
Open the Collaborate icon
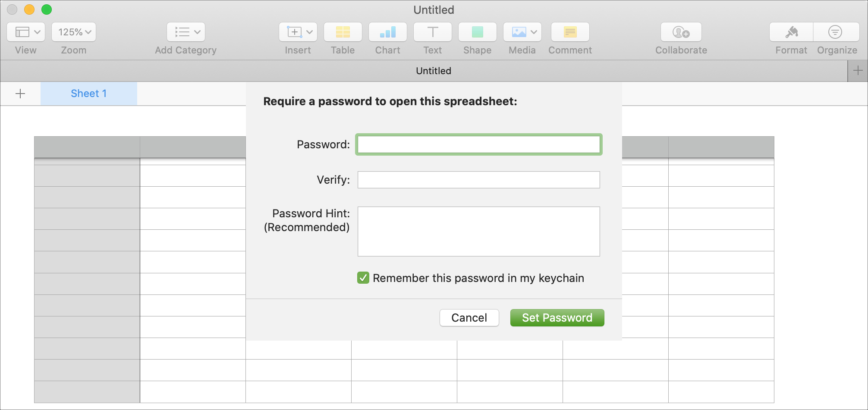[681, 32]
